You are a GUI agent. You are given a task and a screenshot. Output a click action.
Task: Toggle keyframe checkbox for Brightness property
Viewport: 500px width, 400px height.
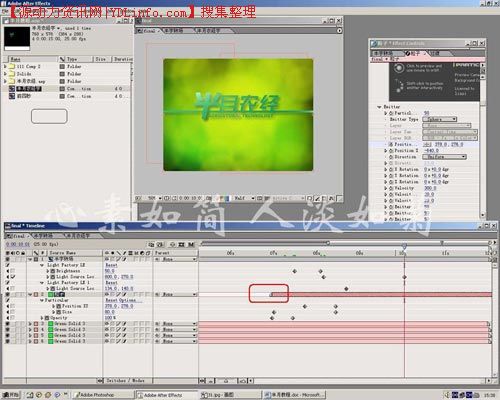[13, 271]
